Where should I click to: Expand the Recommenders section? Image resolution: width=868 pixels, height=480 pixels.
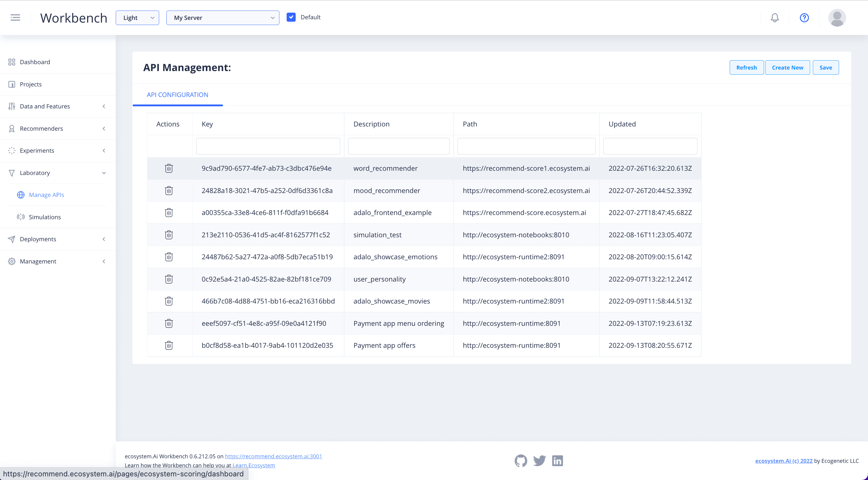click(x=104, y=128)
